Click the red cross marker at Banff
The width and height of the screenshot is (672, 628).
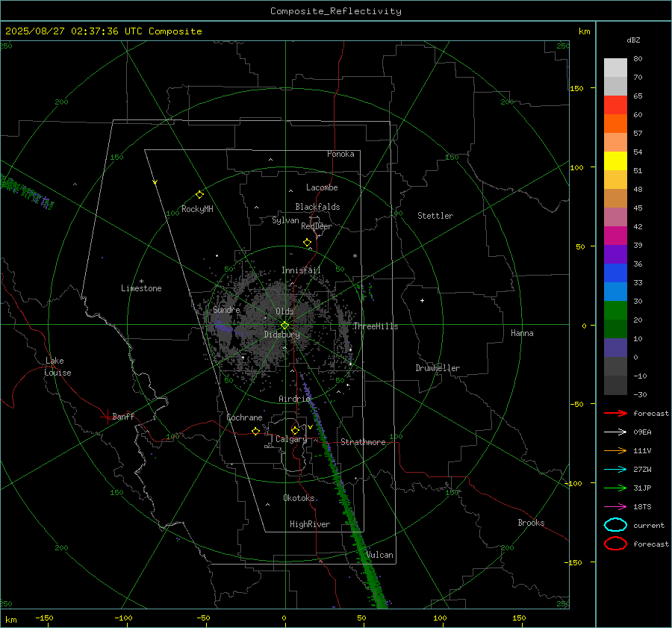click(x=107, y=417)
